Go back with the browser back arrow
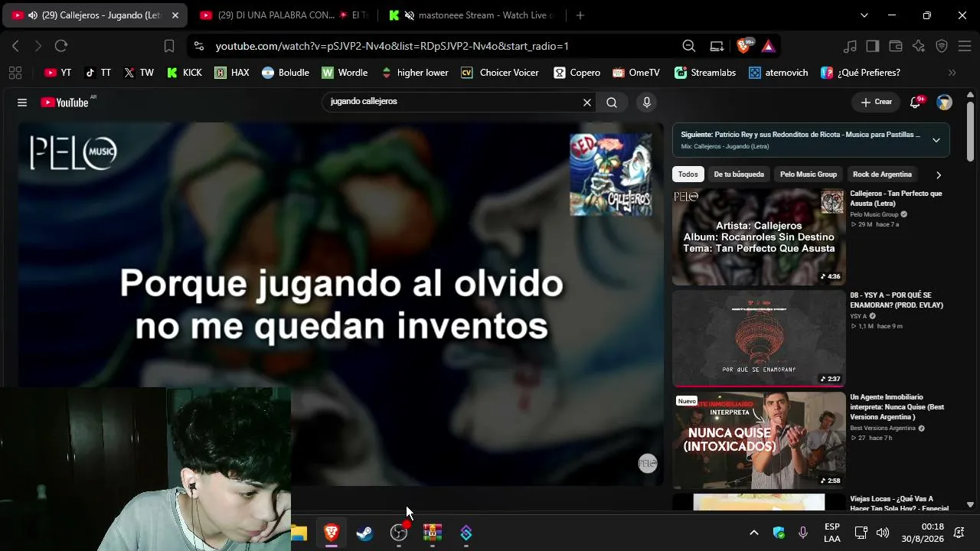980x551 pixels. (x=15, y=46)
